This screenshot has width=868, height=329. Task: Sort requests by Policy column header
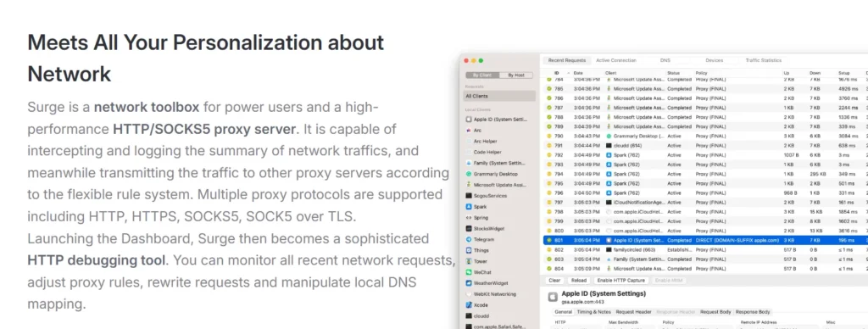[701, 73]
